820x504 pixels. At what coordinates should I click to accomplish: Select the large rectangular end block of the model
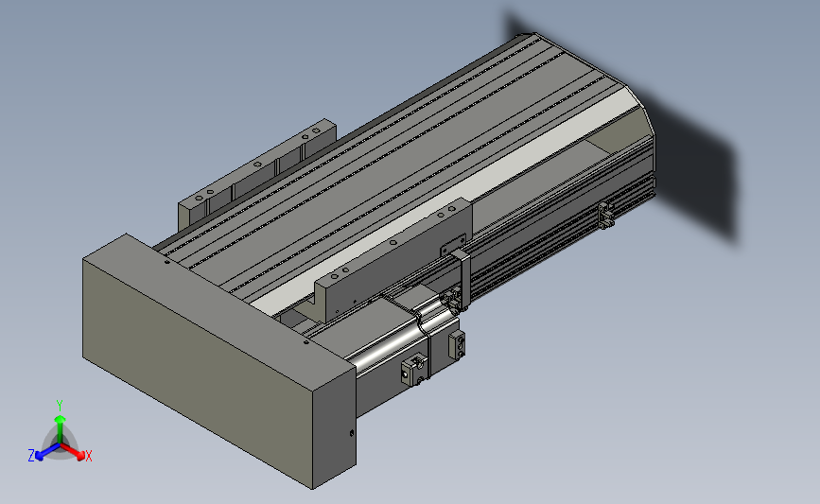219,361
